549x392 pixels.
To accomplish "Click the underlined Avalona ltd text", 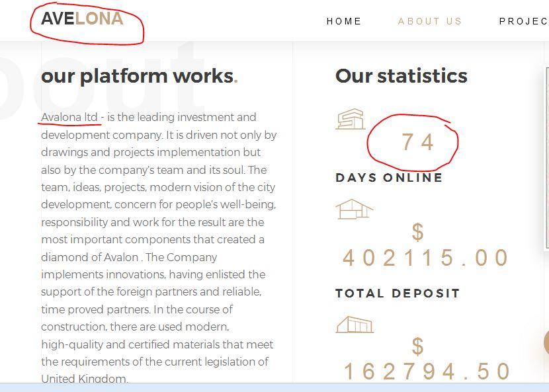I will pyautogui.click(x=69, y=118).
